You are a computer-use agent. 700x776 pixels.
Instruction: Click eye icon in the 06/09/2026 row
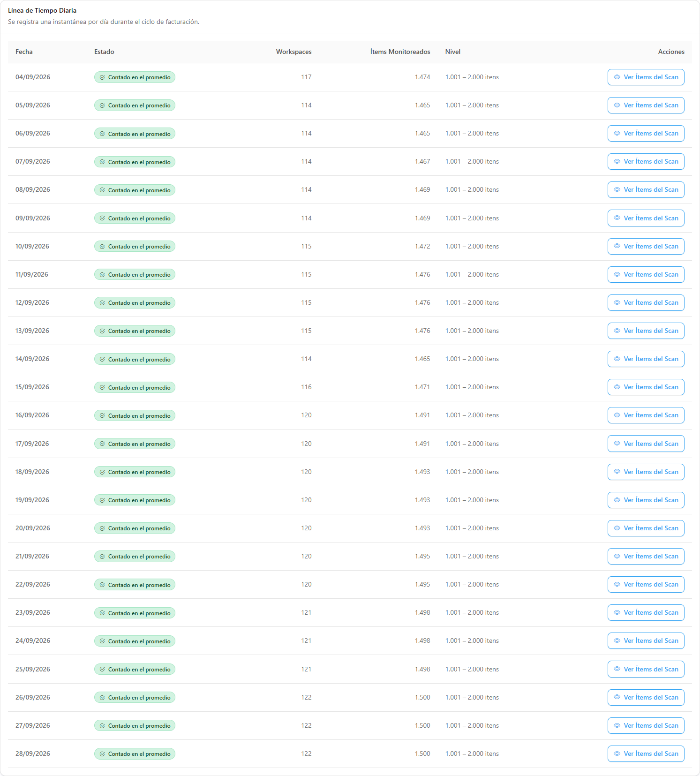click(617, 134)
